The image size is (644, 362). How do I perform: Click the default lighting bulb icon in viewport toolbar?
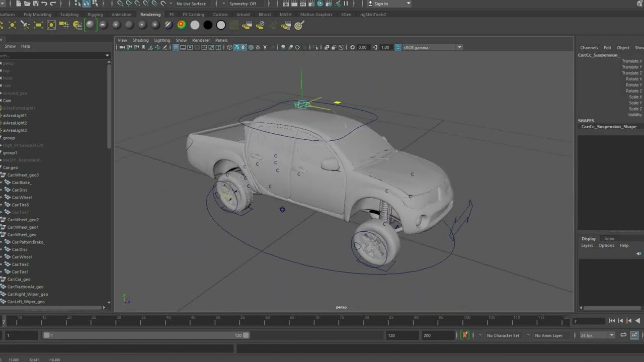pos(265,47)
